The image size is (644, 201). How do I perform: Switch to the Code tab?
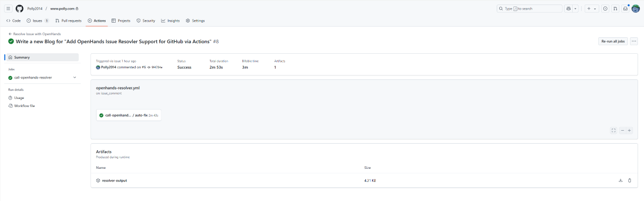[x=14, y=21]
